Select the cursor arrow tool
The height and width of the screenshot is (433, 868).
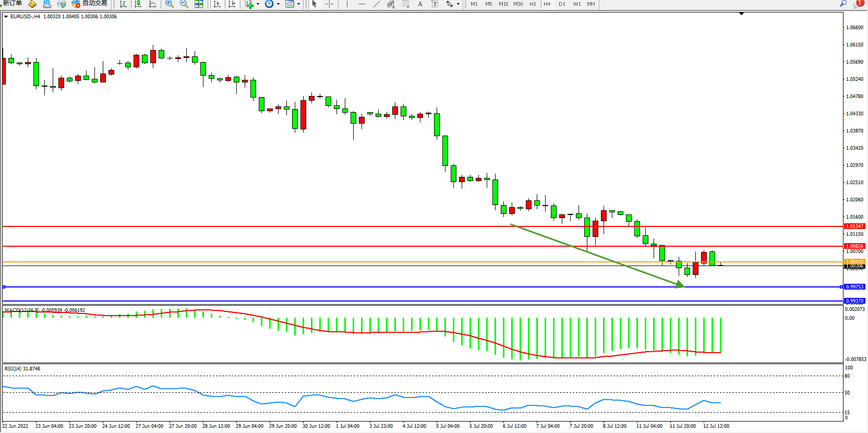315,4
